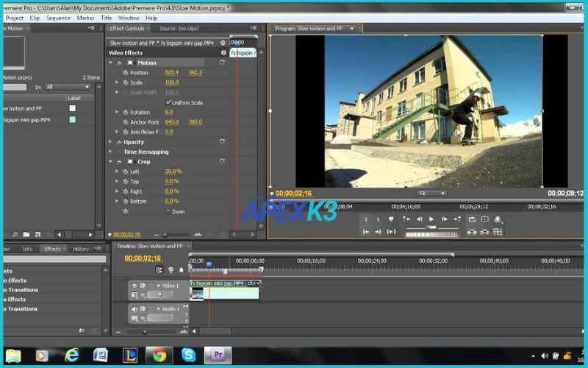Toggle sync lock for Video 1
The height and width of the screenshot is (368, 588).
tap(143, 286)
